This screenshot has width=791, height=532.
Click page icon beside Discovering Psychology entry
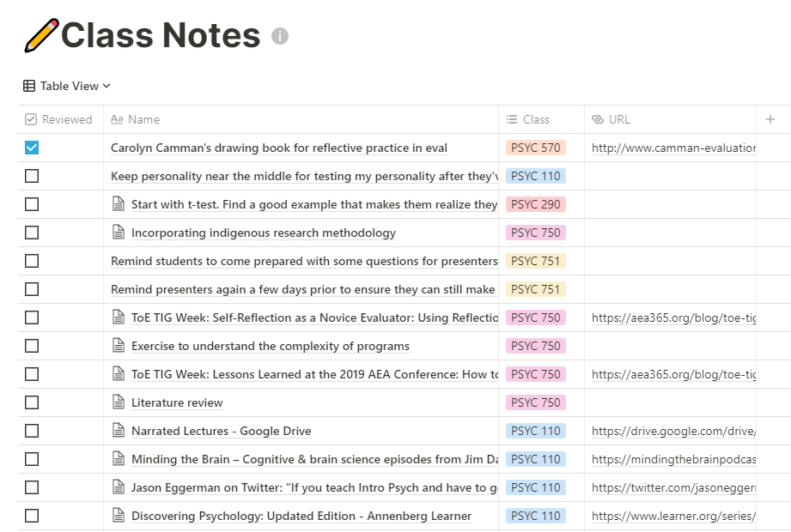tap(119, 516)
